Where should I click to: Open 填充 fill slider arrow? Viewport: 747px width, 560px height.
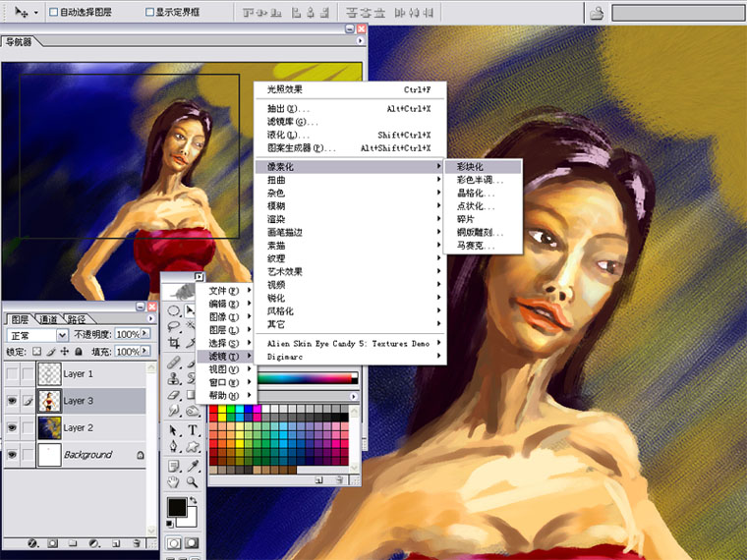[145, 351]
